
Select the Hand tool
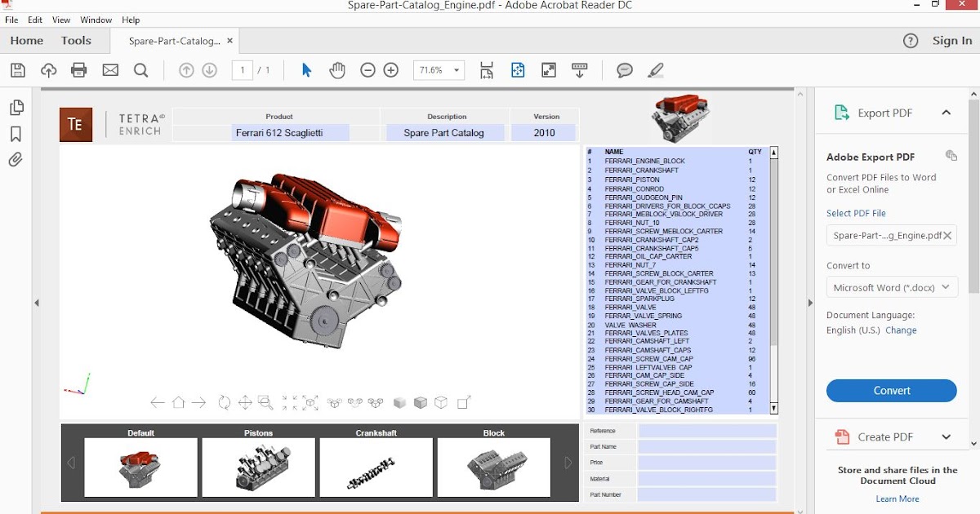[336, 70]
